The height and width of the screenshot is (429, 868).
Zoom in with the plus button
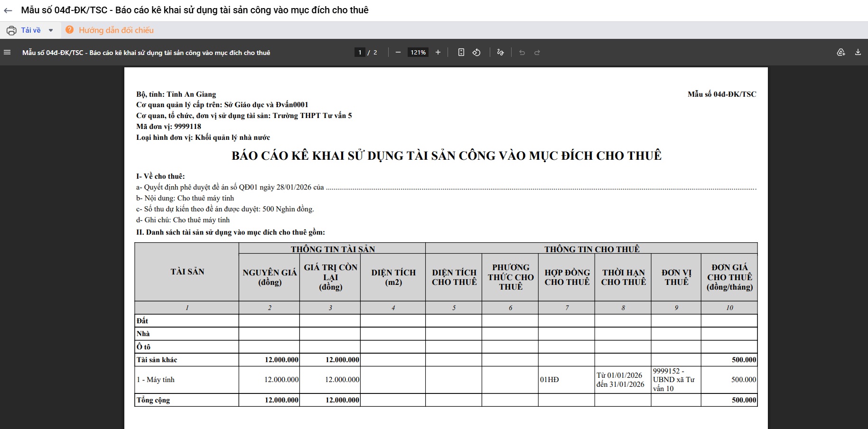(438, 53)
